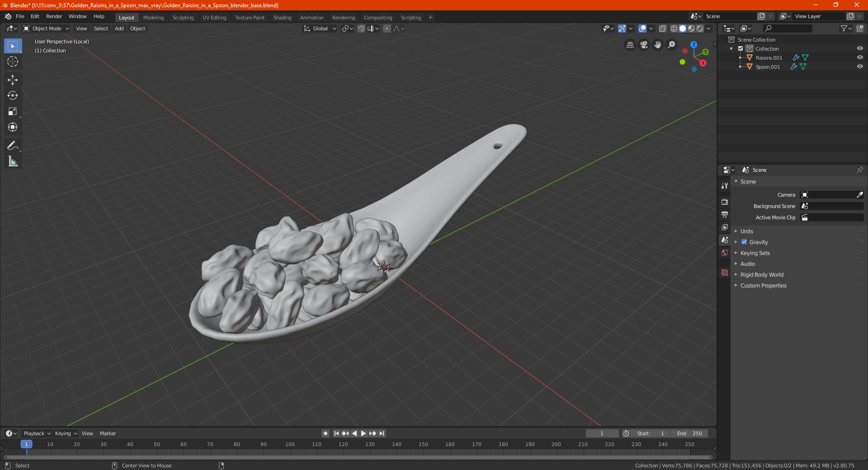Viewport: 868px width, 470px height.
Task: Click the End frame field
Action: click(x=689, y=433)
